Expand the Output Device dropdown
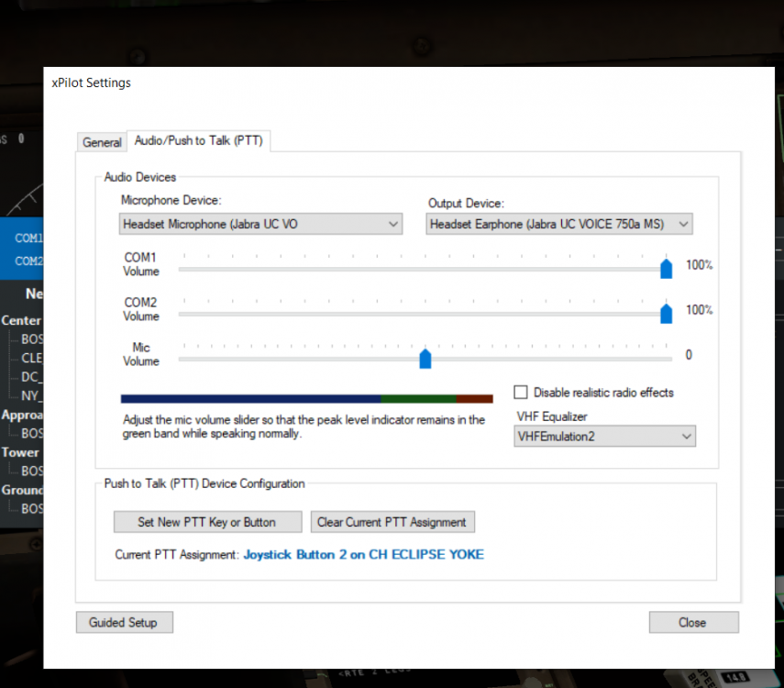 tap(559, 224)
